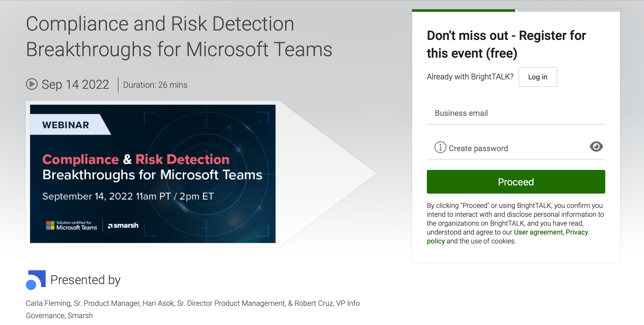Click the Microsoft Teams logo in banner

pos(72,226)
